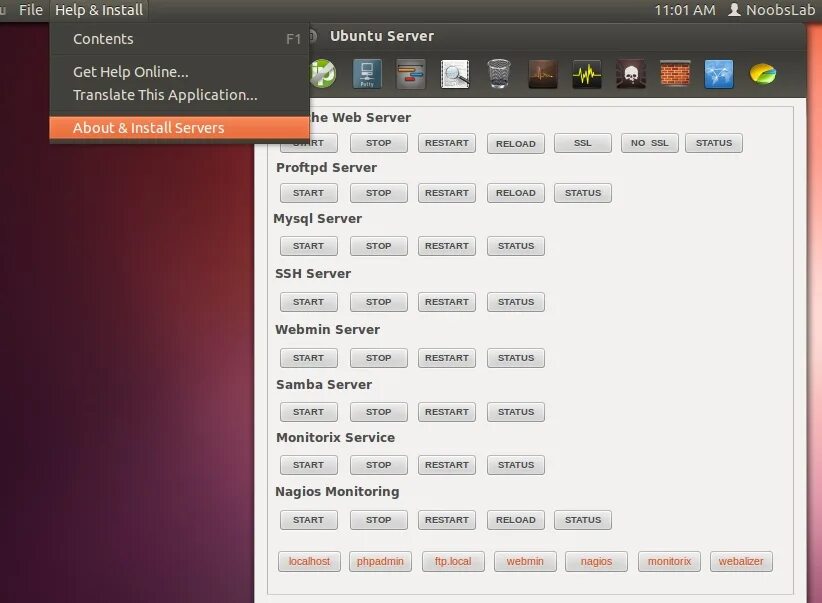Open the webmin link button

525,562
